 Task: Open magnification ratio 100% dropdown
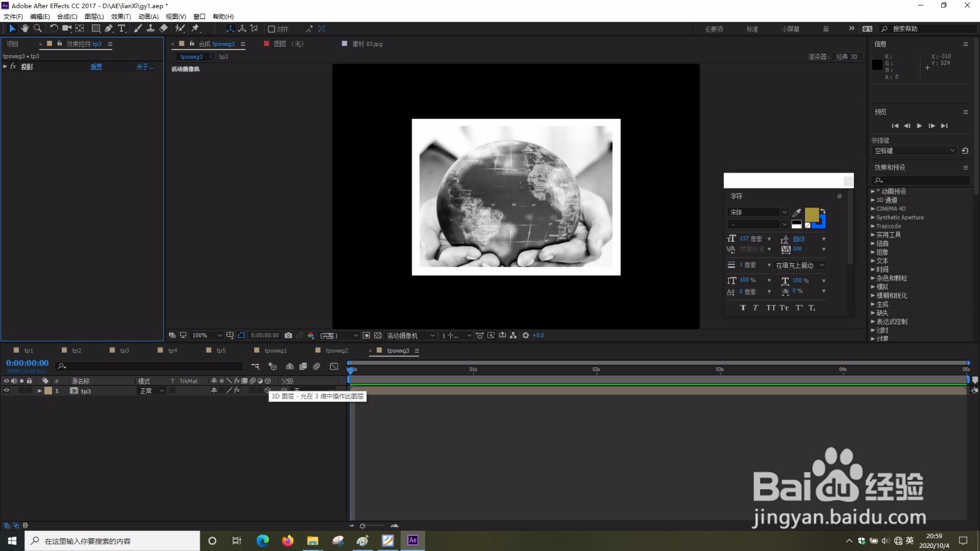click(x=207, y=335)
